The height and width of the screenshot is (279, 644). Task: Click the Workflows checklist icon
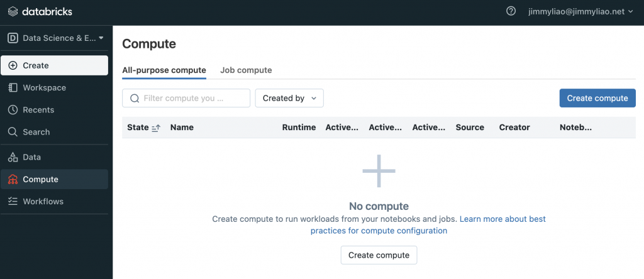(x=13, y=202)
